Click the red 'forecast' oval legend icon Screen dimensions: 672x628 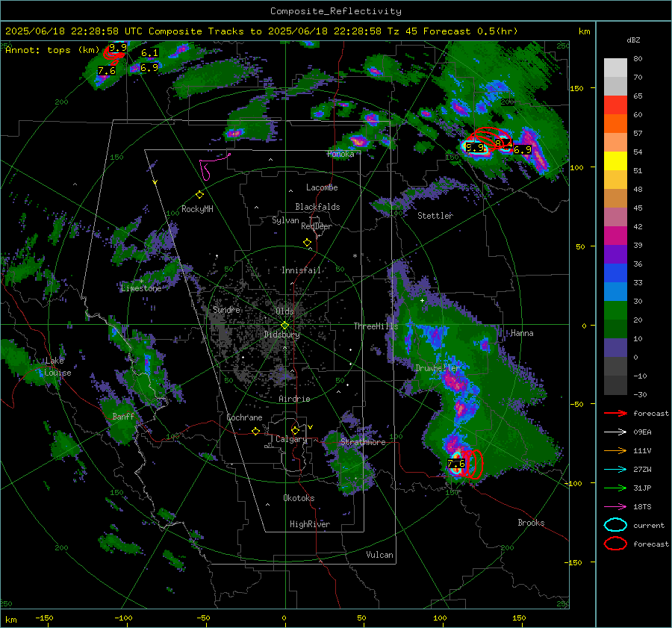pyautogui.click(x=615, y=544)
